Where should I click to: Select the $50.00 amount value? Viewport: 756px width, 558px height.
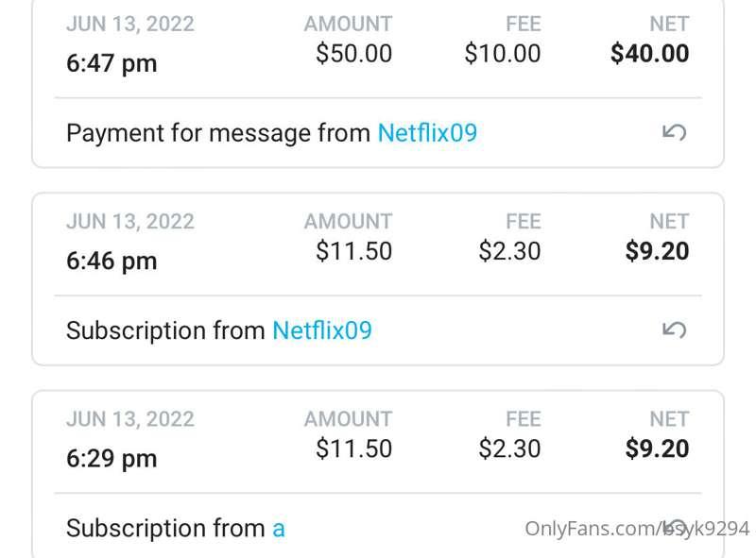tap(353, 54)
